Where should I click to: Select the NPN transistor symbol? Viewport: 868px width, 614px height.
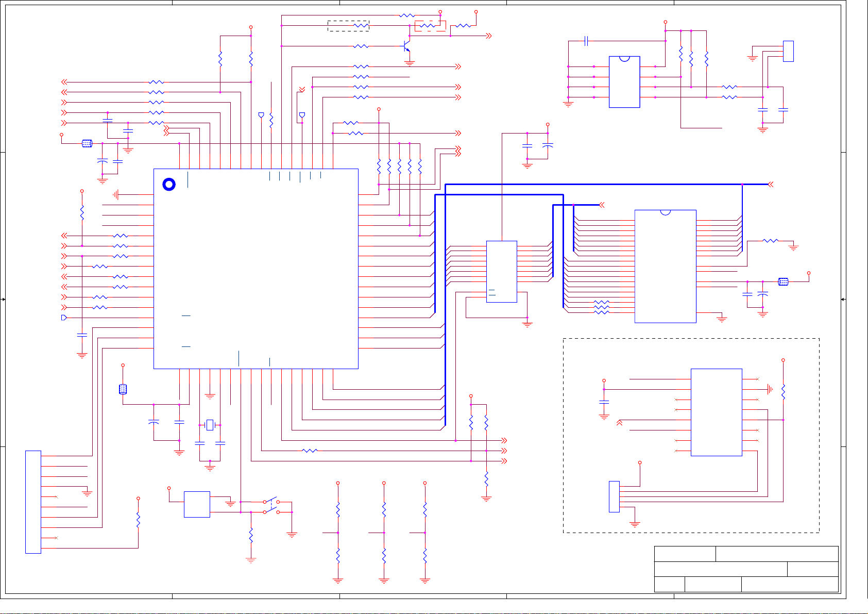[x=407, y=46]
